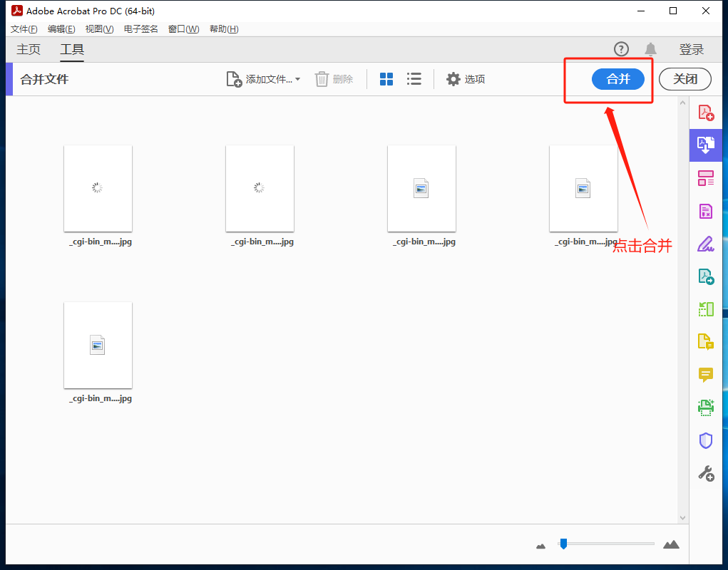Click the blue 合并 button
This screenshot has height=570, width=728.
[x=617, y=79]
